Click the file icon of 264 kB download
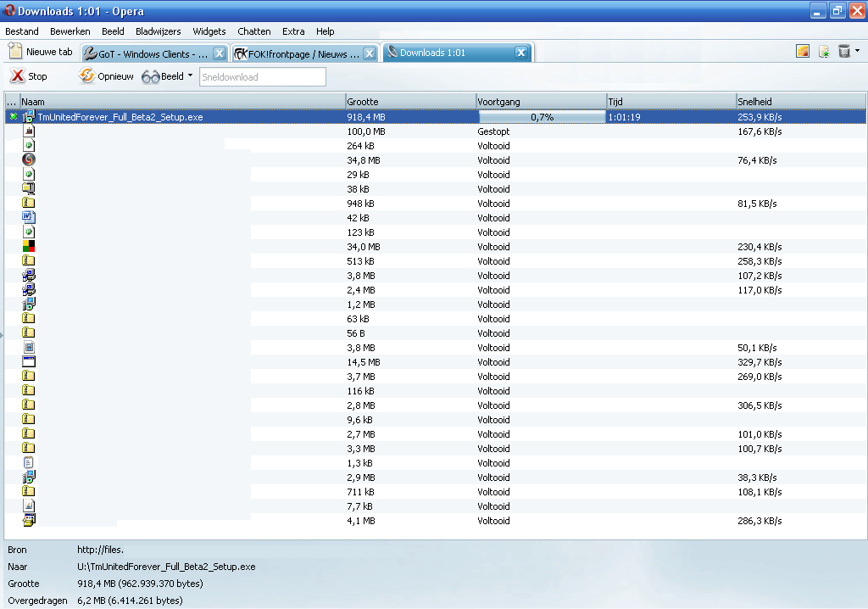Image resolution: width=868 pixels, height=609 pixels. pyautogui.click(x=29, y=146)
